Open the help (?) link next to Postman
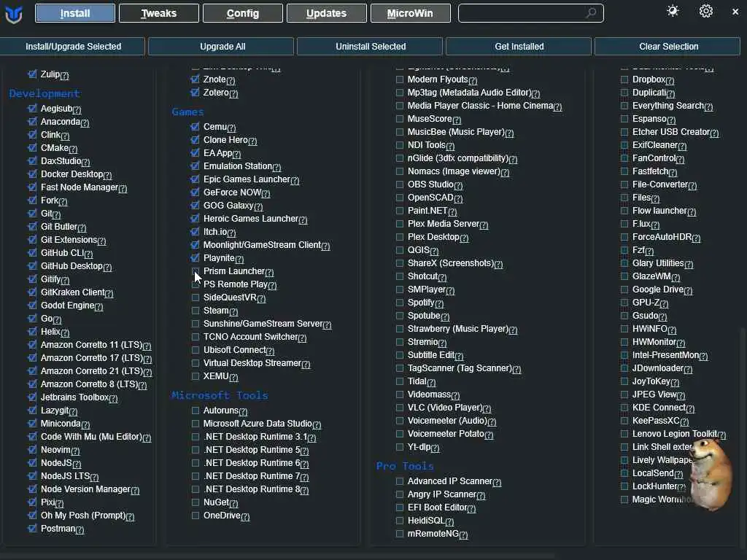Viewport: 747px width, 560px height. (80, 529)
